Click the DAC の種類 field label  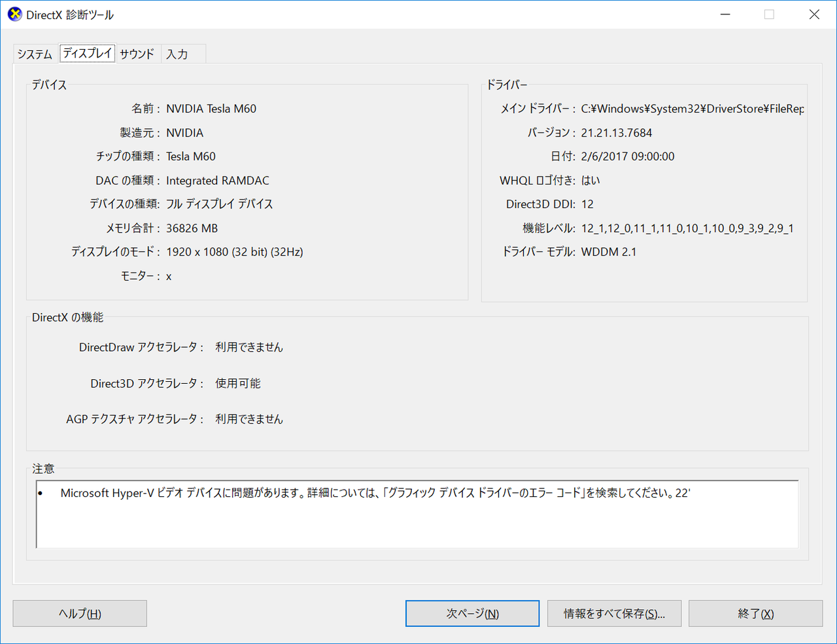click(128, 180)
